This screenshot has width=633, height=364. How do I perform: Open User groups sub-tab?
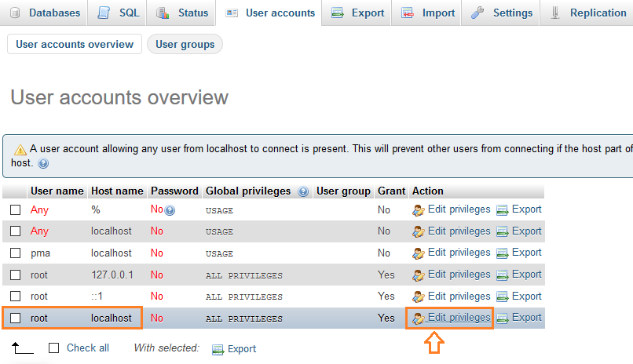click(185, 45)
